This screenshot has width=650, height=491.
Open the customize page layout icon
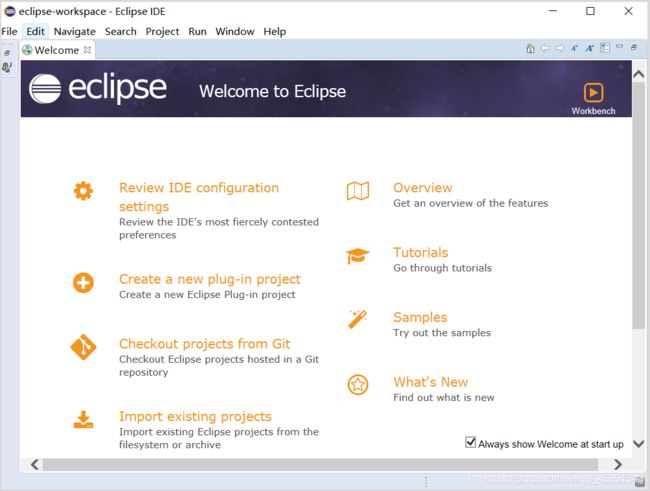(x=605, y=48)
